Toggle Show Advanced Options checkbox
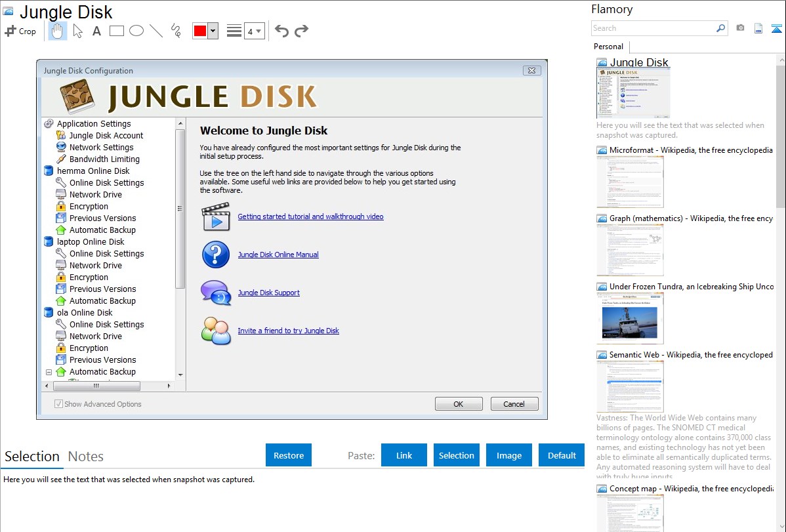Screen dimensions: 786x532 tap(58, 404)
